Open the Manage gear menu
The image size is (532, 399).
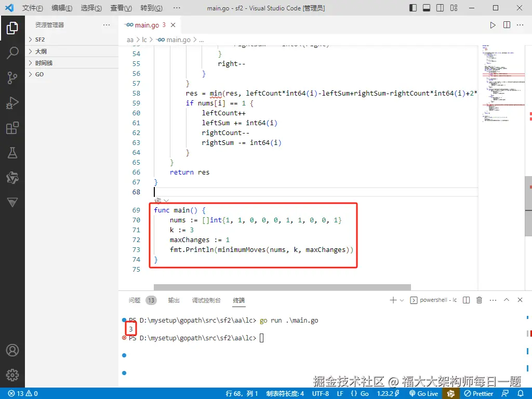click(12, 375)
